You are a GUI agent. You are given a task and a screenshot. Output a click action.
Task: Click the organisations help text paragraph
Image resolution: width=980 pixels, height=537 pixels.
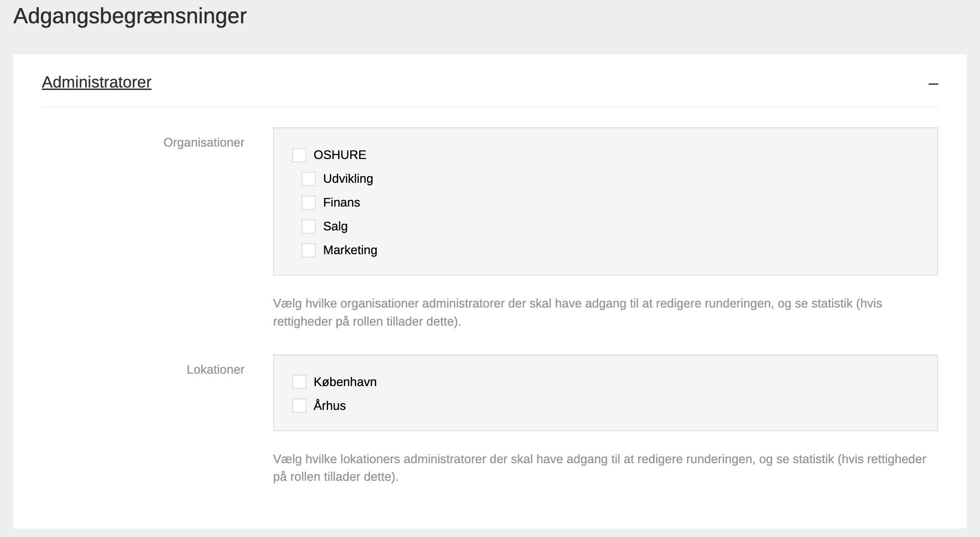[577, 312]
